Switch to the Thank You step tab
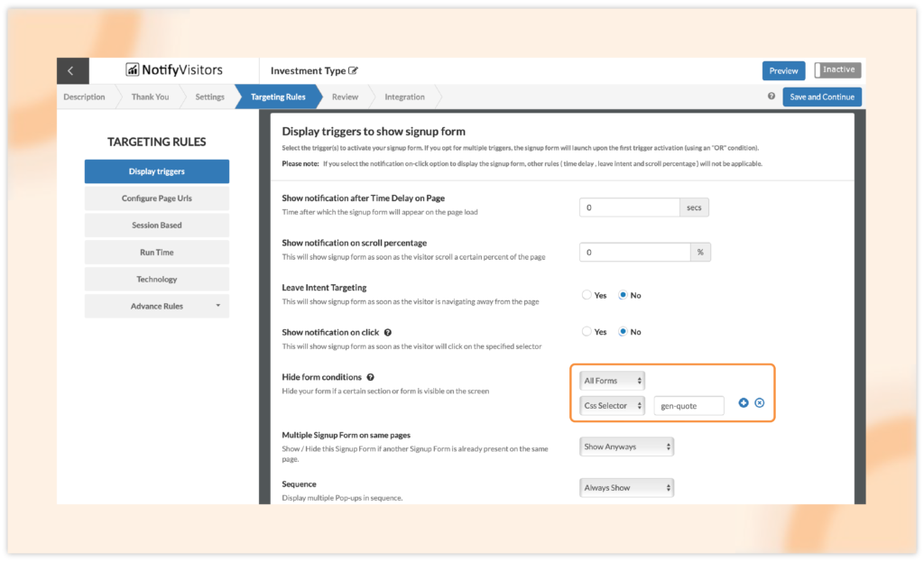The height and width of the screenshot is (562, 924). point(151,97)
